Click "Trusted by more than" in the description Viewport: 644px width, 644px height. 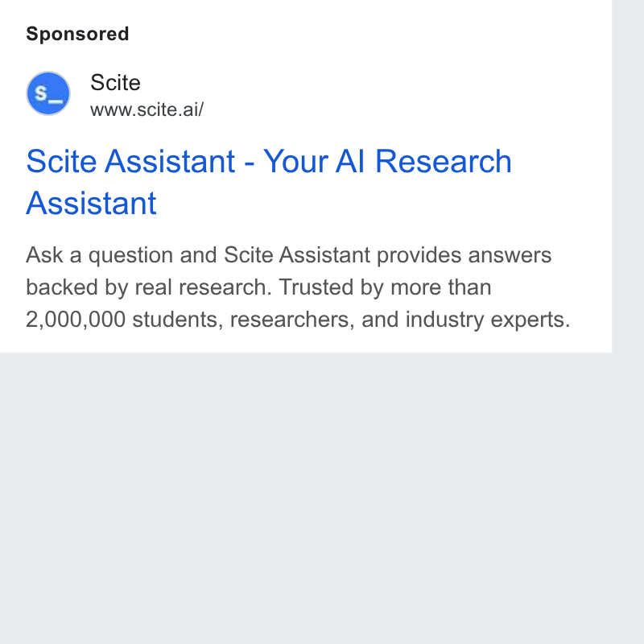(x=385, y=287)
